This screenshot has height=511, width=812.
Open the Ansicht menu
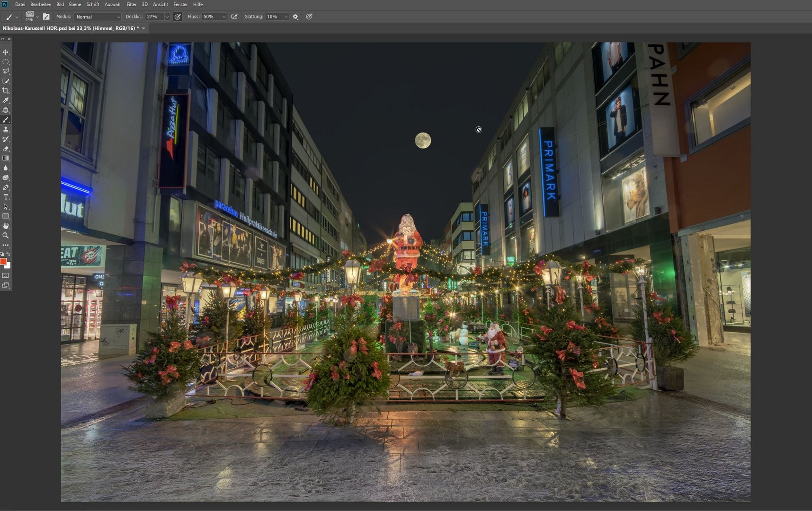point(161,4)
